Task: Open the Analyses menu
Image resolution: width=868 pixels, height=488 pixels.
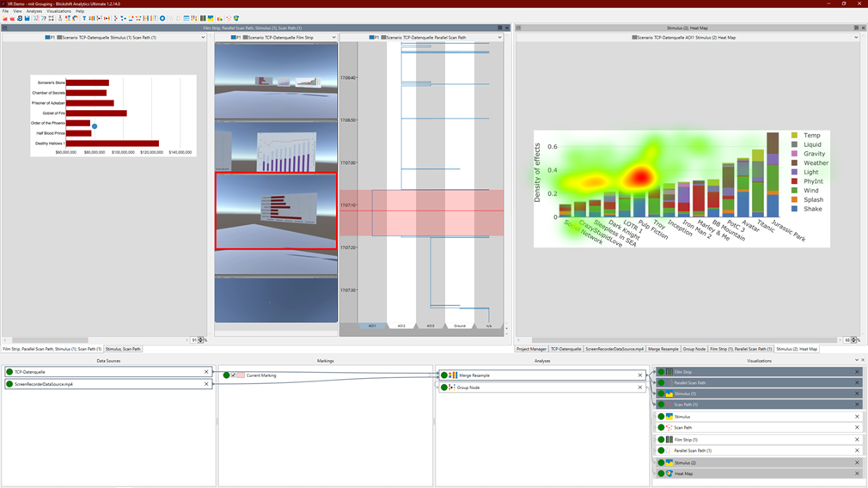Action: tap(34, 11)
